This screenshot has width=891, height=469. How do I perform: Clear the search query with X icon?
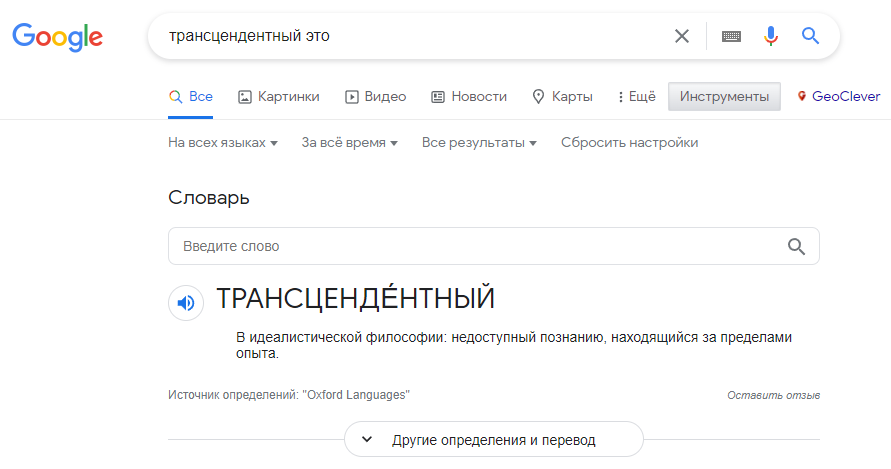(x=682, y=36)
